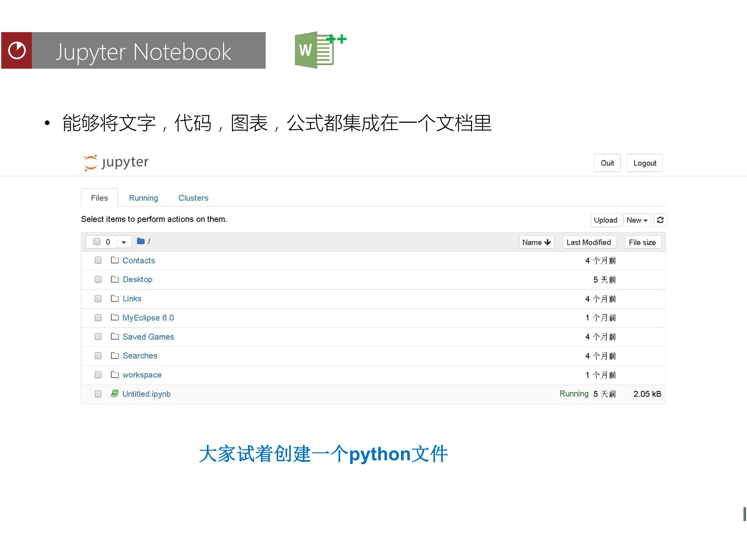Sort files by Last Modified
The image size is (747, 560).
(589, 242)
